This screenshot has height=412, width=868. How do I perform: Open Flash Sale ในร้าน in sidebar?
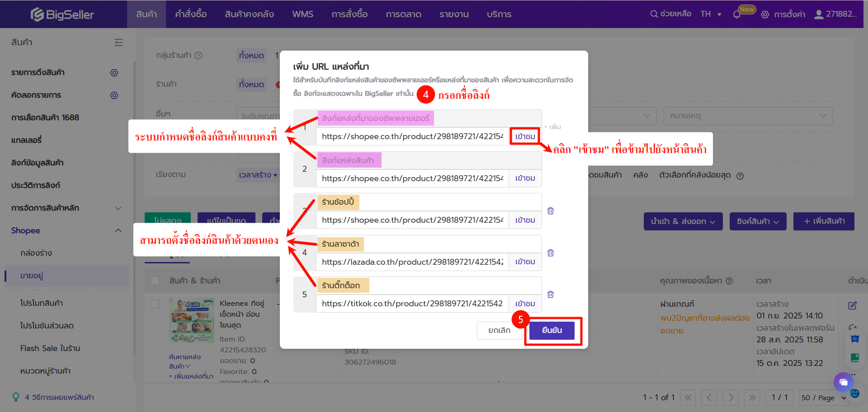click(x=50, y=348)
